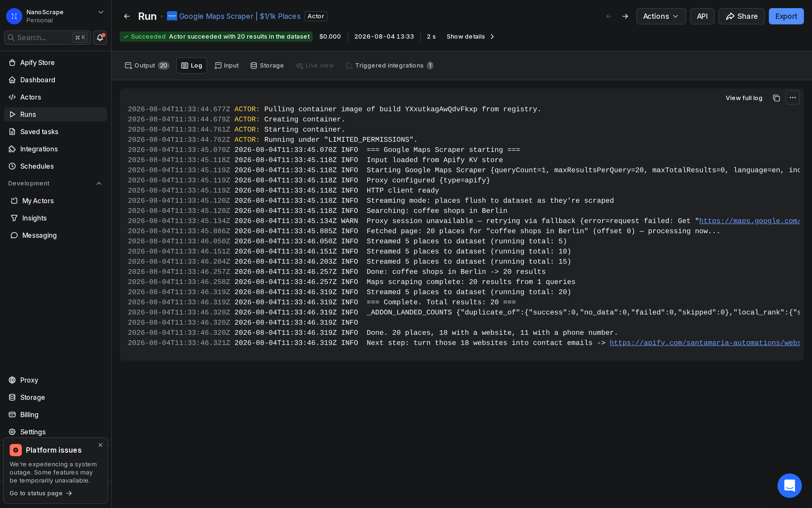Open Storage in the sidebar
The width and height of the screenshot is (812, 508).
pos(55,398)
